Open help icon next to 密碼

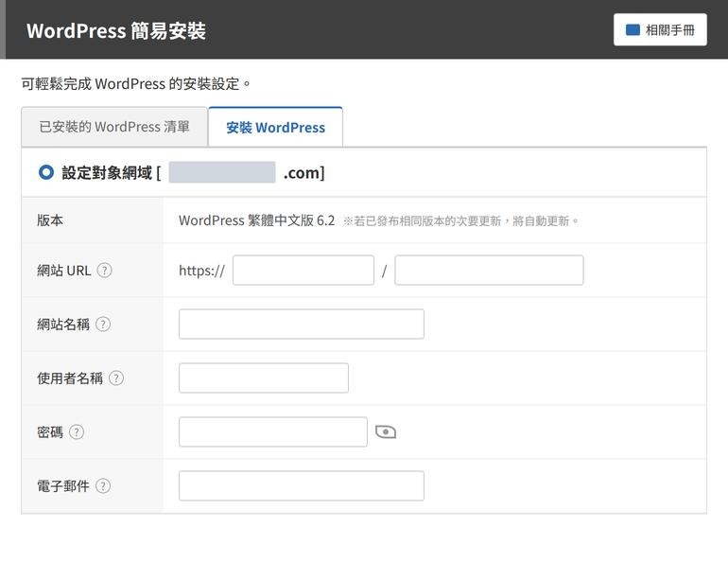(77, 432)
